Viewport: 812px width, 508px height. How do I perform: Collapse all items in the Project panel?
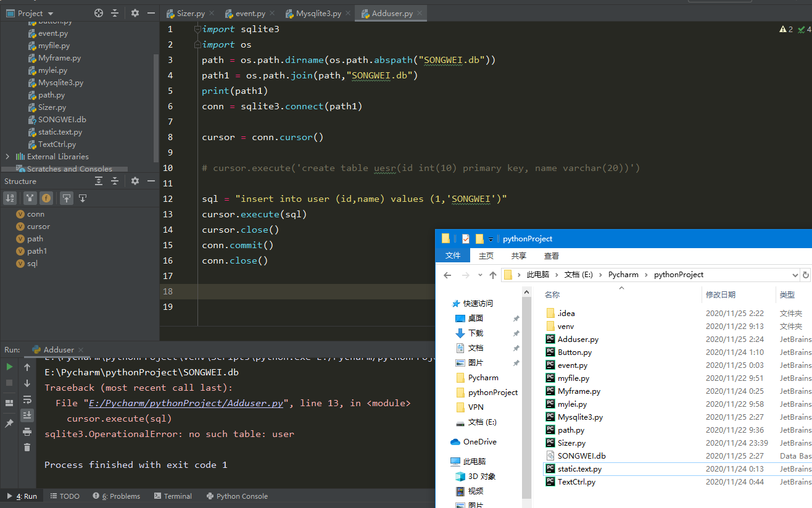click(x=115, y=13)
